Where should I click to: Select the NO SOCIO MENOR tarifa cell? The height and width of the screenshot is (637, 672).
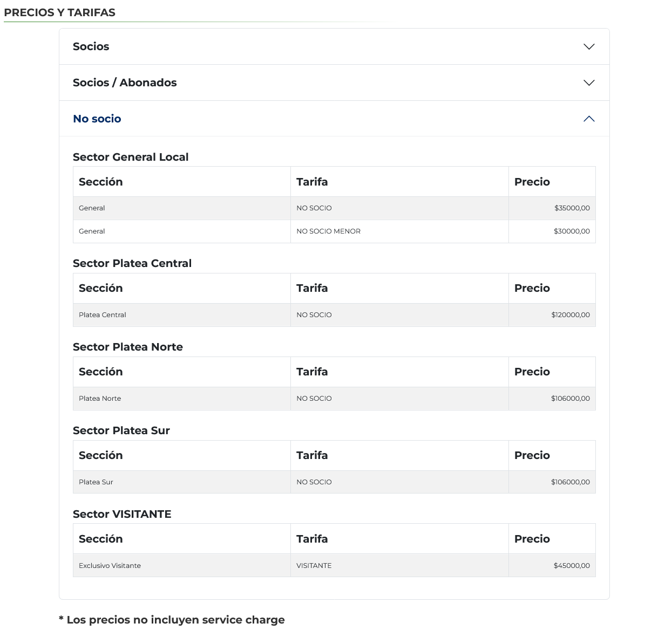click(x=328, y=231)
